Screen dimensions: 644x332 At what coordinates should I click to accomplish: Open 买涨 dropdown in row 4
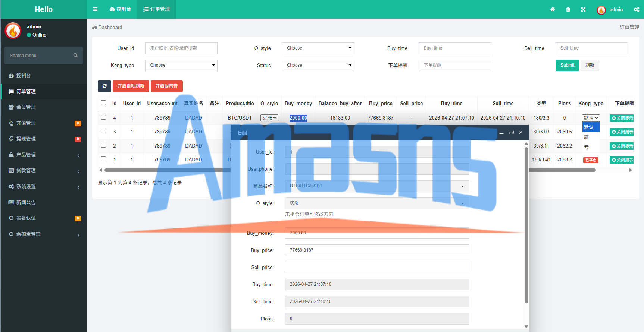tap(269, 118)
